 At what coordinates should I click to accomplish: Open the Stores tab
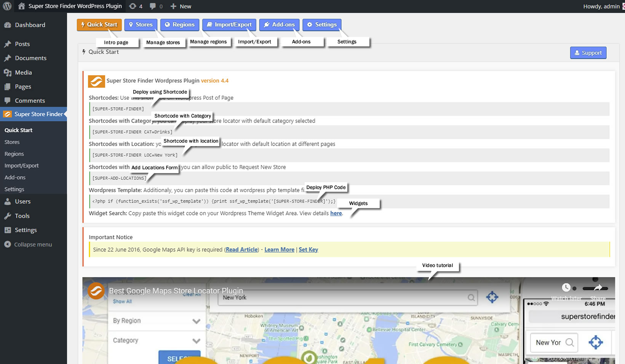(141, 25)
